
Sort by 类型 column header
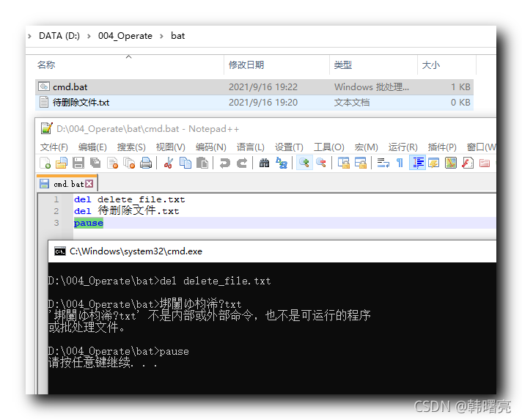[343, 65]
